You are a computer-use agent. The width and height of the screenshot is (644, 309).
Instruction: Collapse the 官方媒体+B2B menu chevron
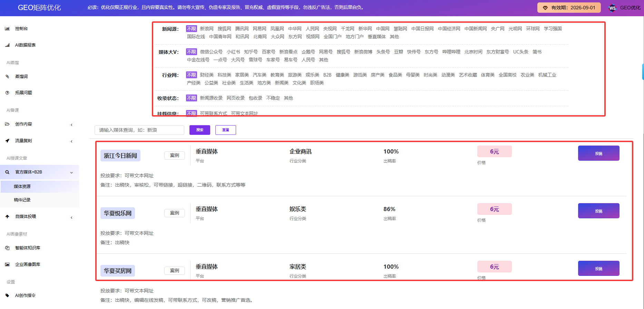[x=71, y=173]
